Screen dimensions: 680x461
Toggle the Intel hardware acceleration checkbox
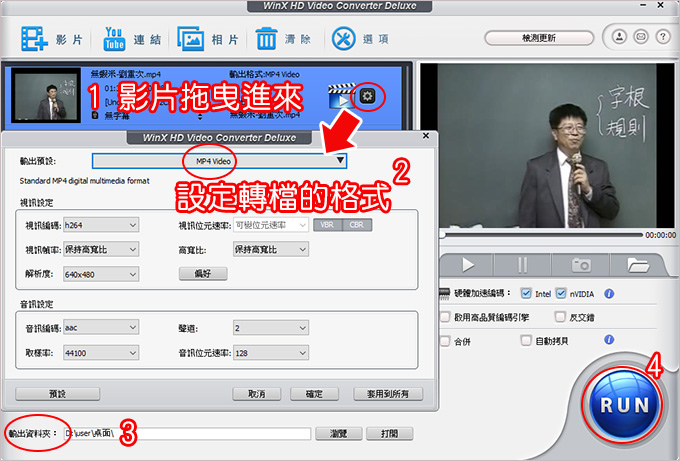point(526,294)
